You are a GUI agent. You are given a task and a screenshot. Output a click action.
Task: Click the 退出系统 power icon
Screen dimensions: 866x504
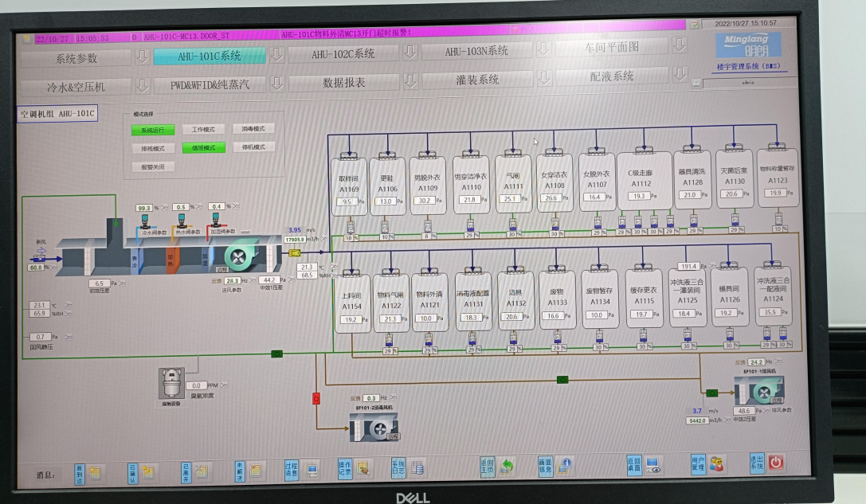(x=775, y=463)
